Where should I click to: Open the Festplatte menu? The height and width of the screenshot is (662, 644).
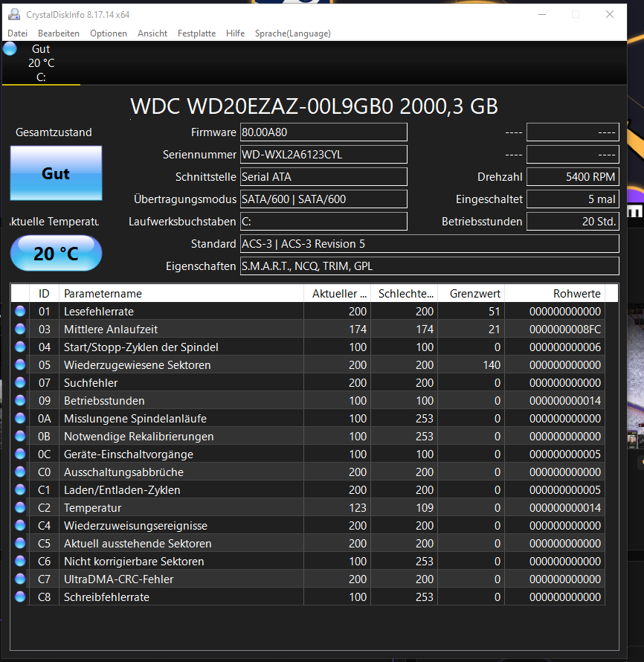click(196, 33)
